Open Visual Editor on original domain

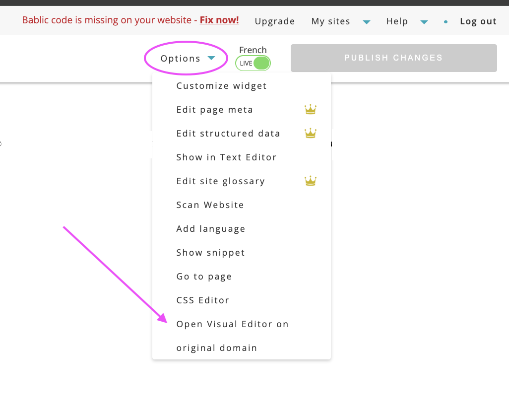tap(232, 324)
